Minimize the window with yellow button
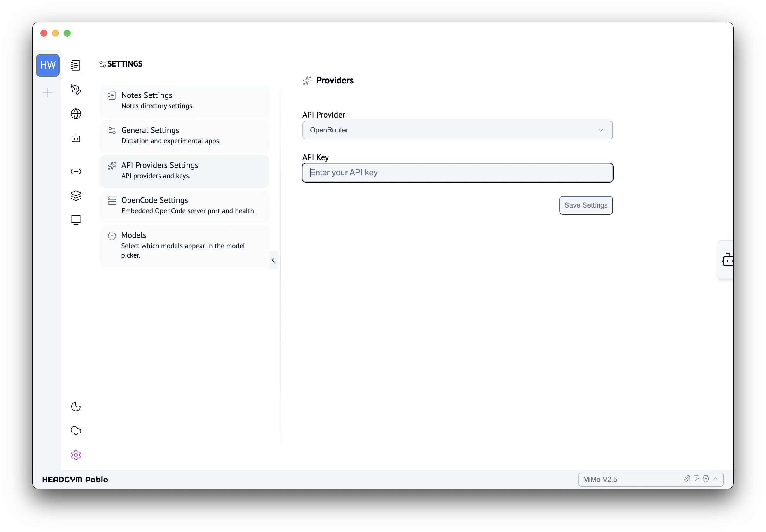Screen dimensions: 766x532 55,33
